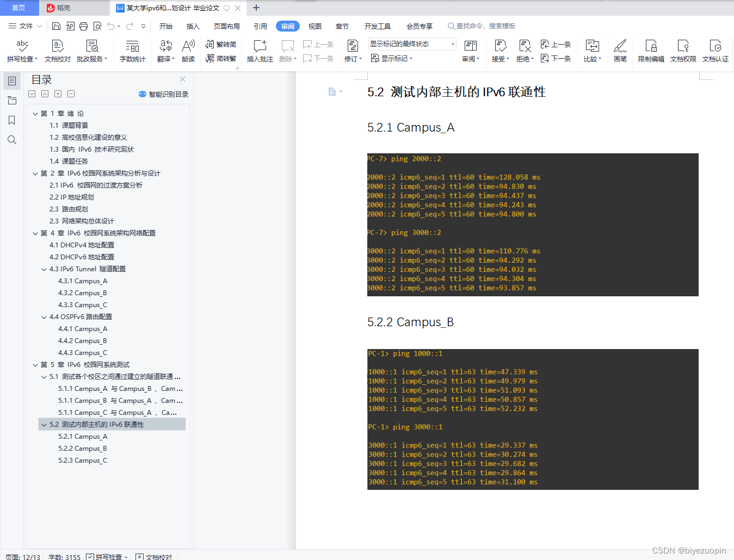
Task: Switch to 页面布局 ribbon tab
Action: (x=227, y=26)
